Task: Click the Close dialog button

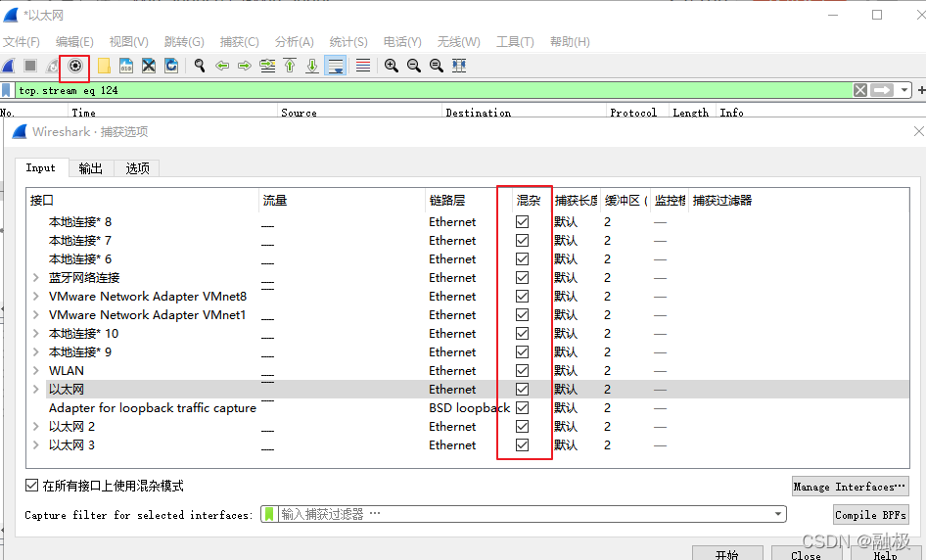Action: coord(807,554)
